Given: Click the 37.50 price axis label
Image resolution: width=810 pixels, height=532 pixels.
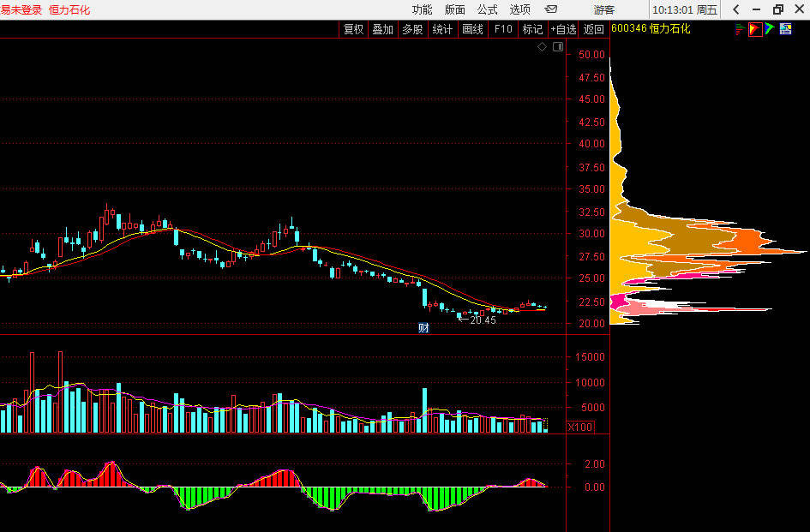Looking at the screenshot, I should point(591,167).
